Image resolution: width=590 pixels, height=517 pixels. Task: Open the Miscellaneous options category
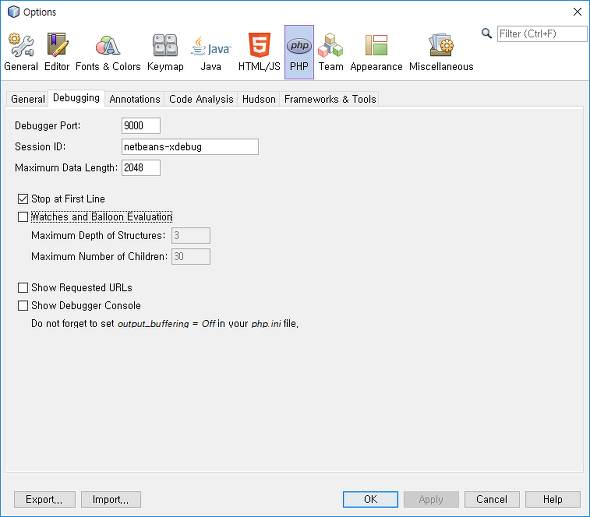(441, 52)
